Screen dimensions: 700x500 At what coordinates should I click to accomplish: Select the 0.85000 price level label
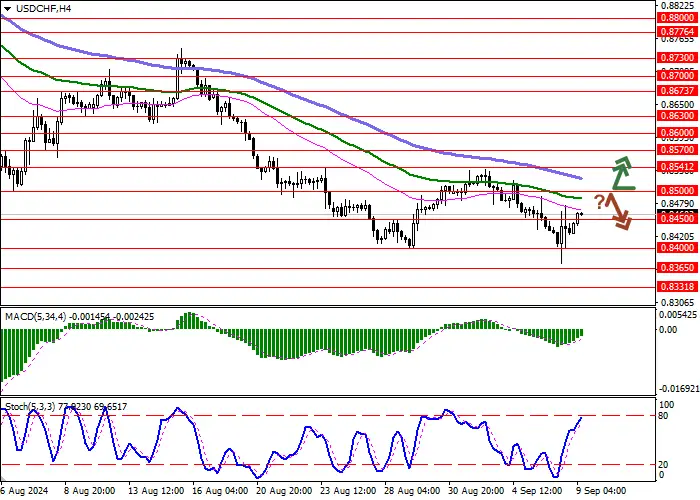677,191
